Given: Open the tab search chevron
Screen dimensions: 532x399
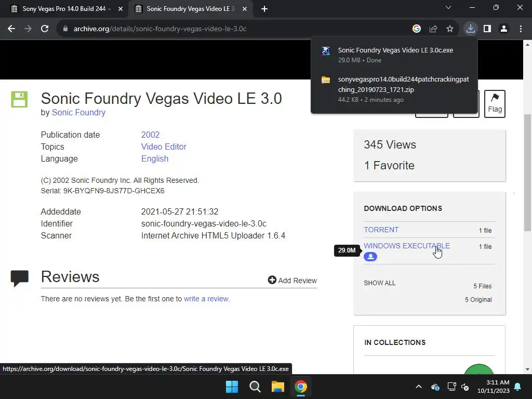Looking at the screenshot, I should point(448,7).
